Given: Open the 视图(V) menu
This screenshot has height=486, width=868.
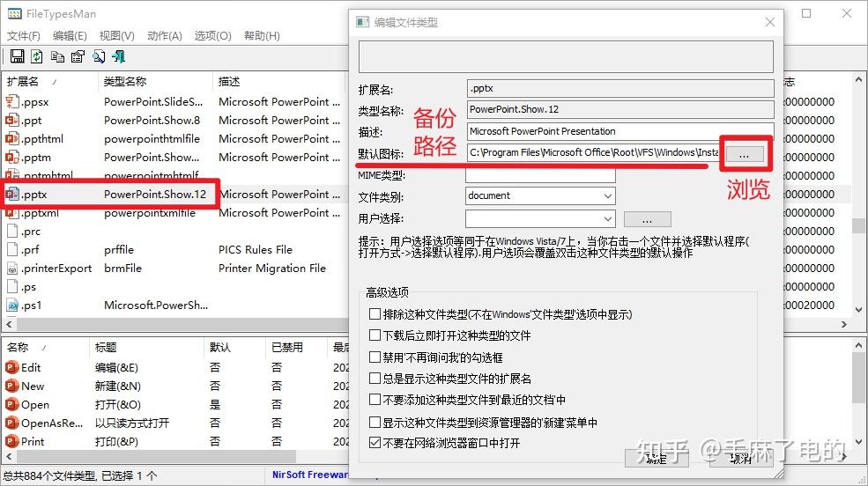Looking at the screenshot, I should pos(117,36).
